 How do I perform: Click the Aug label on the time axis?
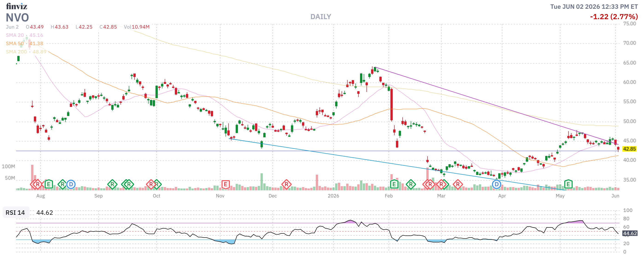(x=41, y=196)
